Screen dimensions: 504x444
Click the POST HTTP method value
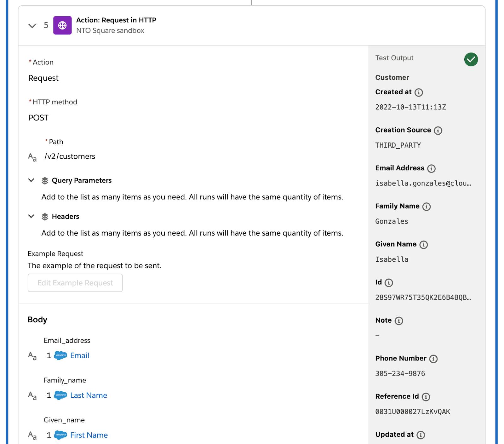point(38,118)
